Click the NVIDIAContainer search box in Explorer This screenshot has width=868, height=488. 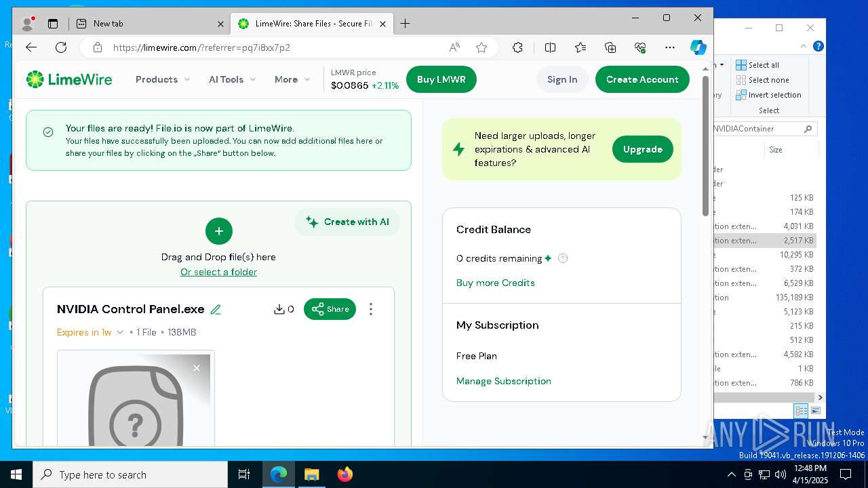765,129
